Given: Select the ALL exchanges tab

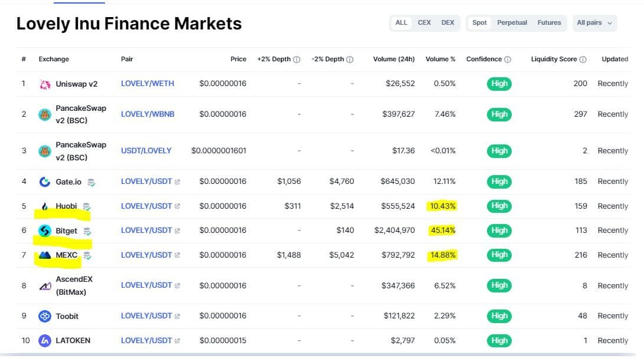Looking at the screenshot, I should [x=401, y=22].
